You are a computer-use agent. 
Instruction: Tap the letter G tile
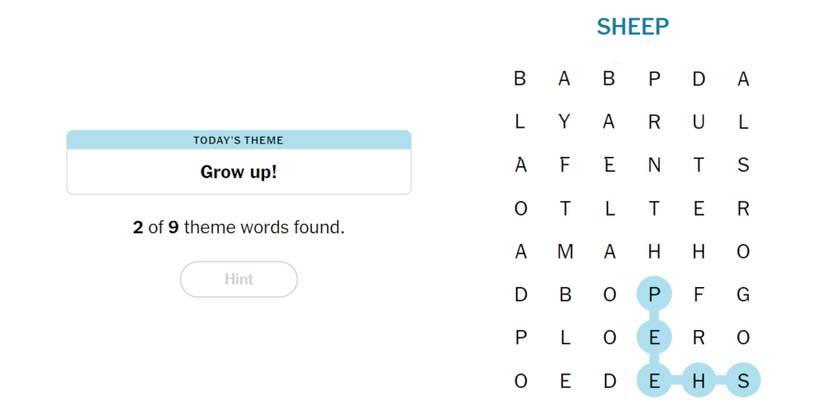743,295
